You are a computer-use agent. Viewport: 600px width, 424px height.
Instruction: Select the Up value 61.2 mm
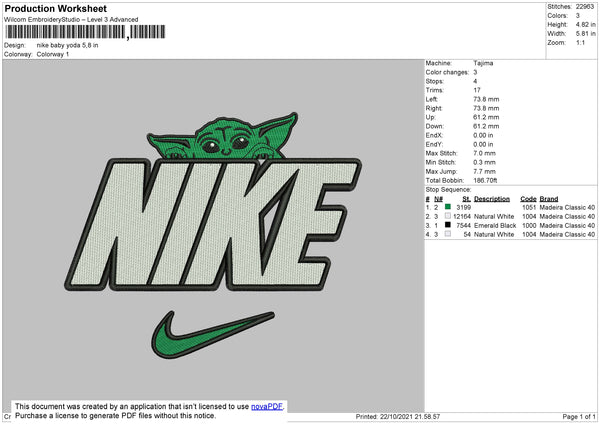click(x=486, y=117)
